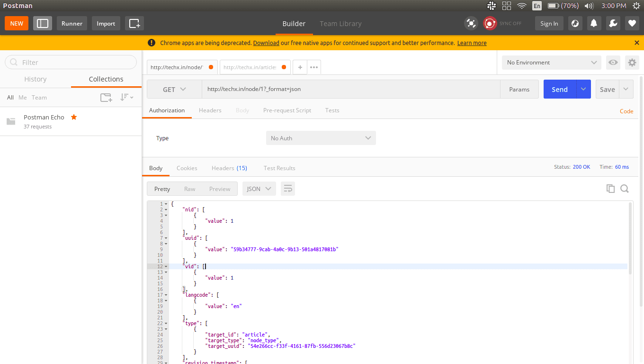
Task: Open the Pre-request Script tab
Action: point(287,110)
